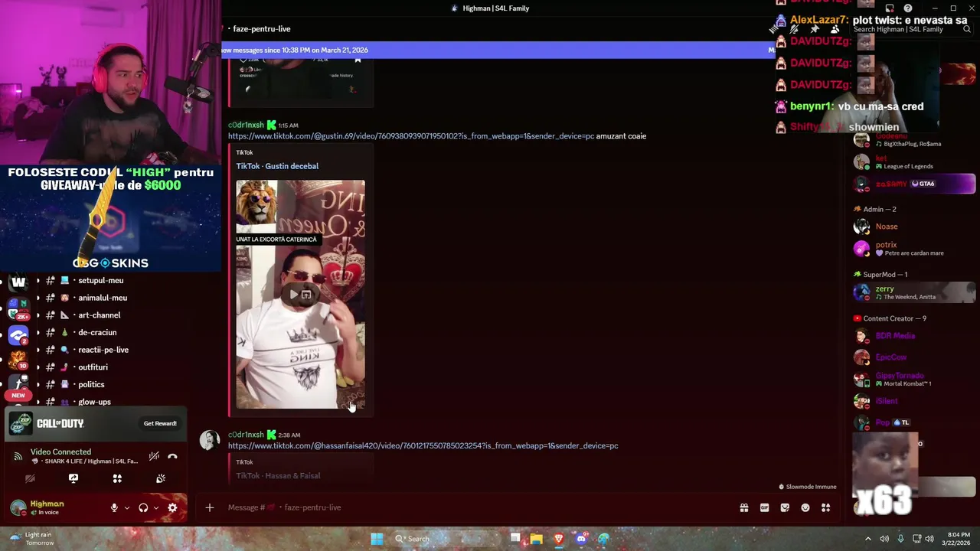This screenshot has width=980, height=551.
Task: Mute the microphone in user panel
Action: pos(114,507)
